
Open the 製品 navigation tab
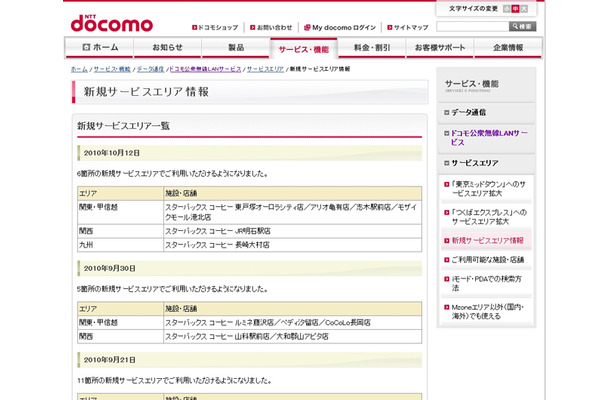pos(236,47)
